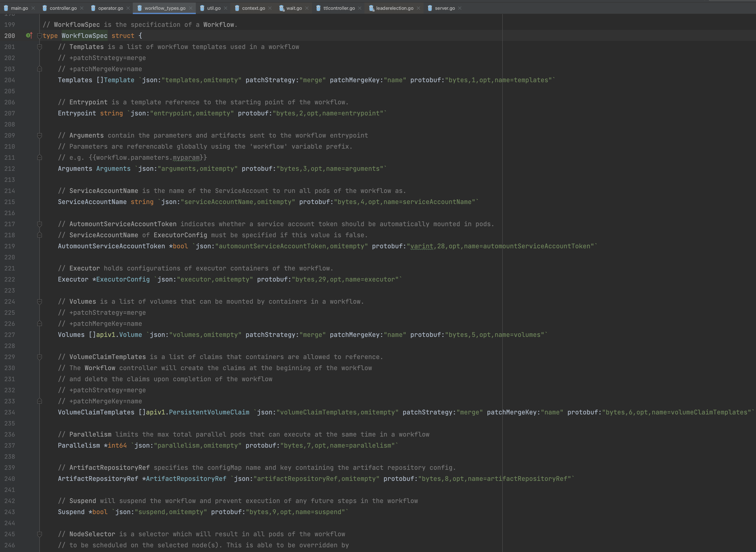Close the workflow_types.go tab
This screenshot has height=552, width=756.
[x=191, y=8]
